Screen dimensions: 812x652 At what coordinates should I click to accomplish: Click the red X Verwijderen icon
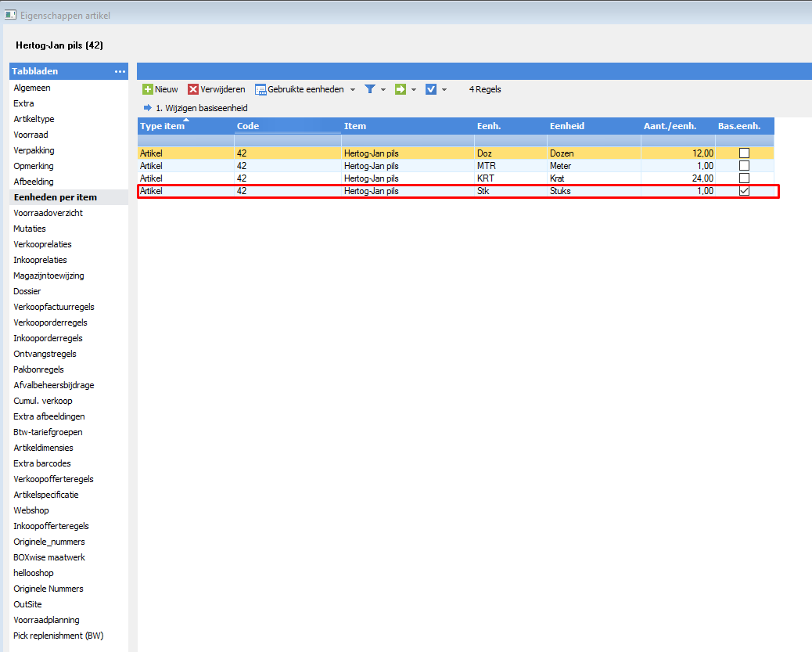pos(193,89)
